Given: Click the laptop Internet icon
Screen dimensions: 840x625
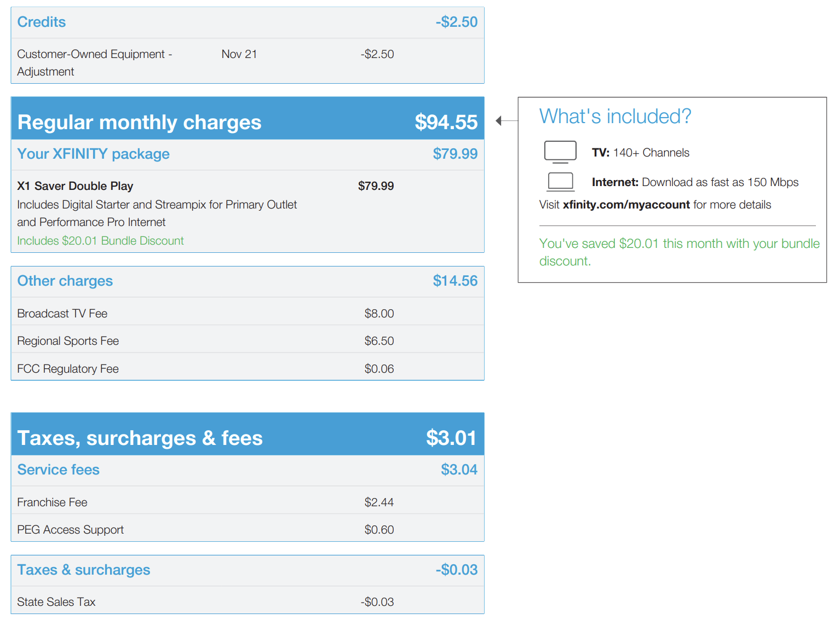Looking at the screenshot, I should (561, 182).
